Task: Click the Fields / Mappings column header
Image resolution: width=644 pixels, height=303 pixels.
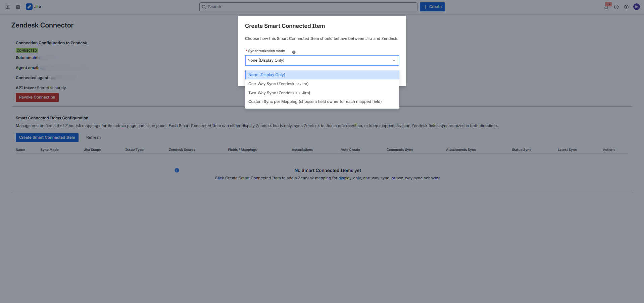Action: click(x=242, y=150)
